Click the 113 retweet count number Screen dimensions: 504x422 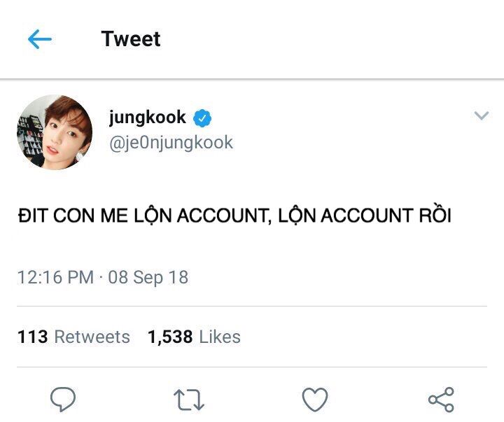(32, 337)
